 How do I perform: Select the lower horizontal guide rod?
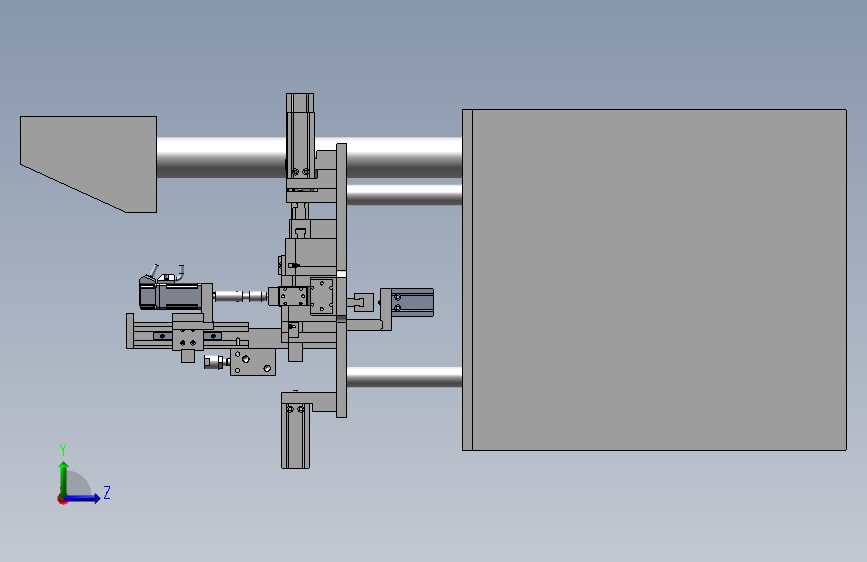(404, 377)
